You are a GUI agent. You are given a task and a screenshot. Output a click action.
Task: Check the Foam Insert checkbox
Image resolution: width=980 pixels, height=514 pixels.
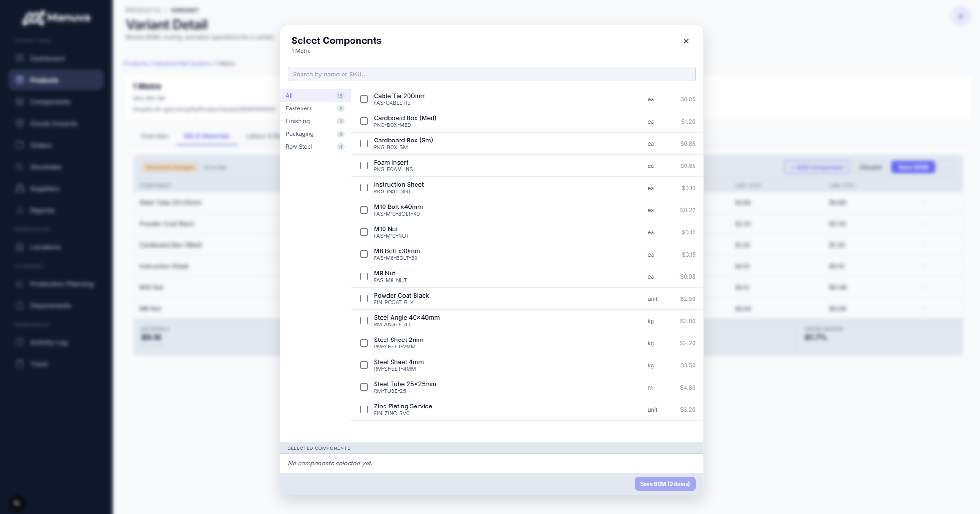pos(364,166)
